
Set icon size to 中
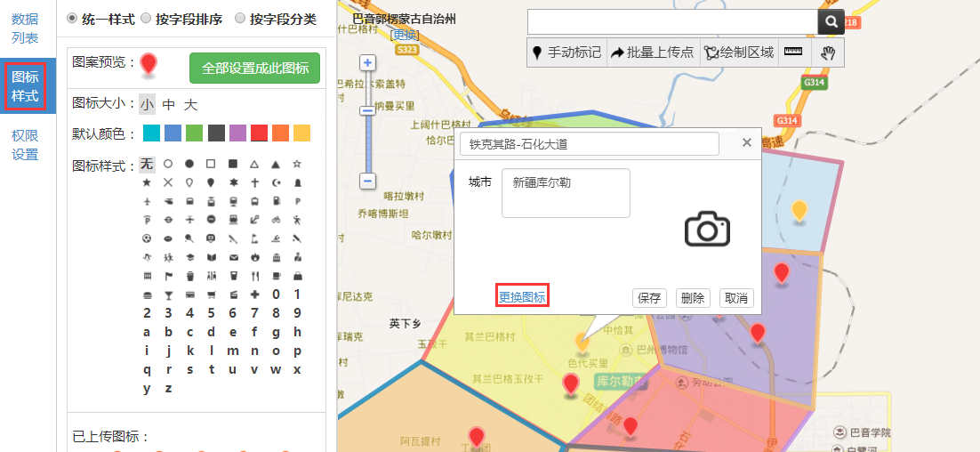pyautogui.click(x=169, y=104)
